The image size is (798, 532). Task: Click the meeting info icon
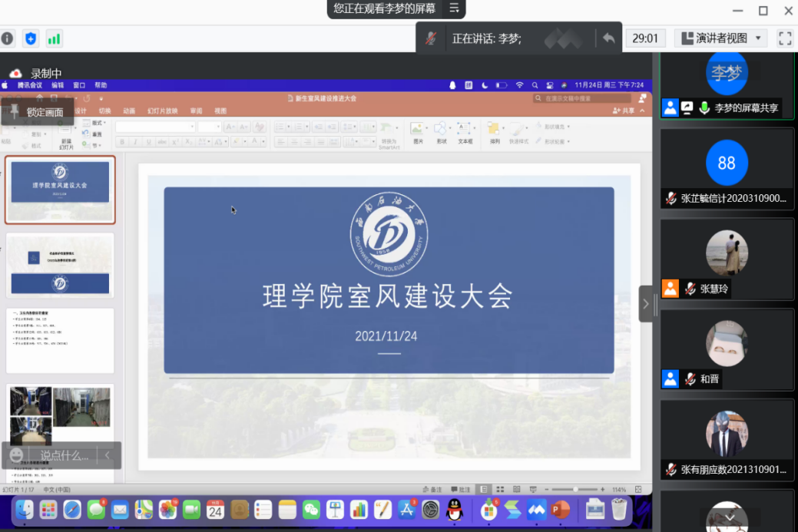[x=7, y=38]
